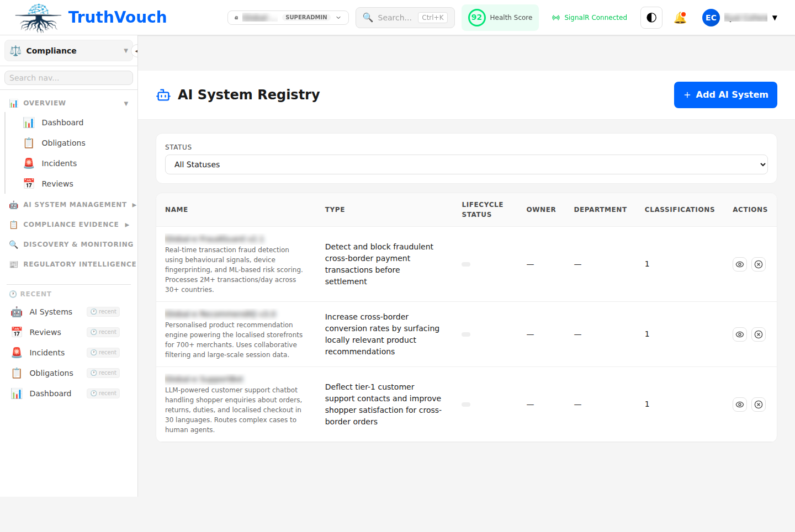Open the TruthVouch logo link

88,17
